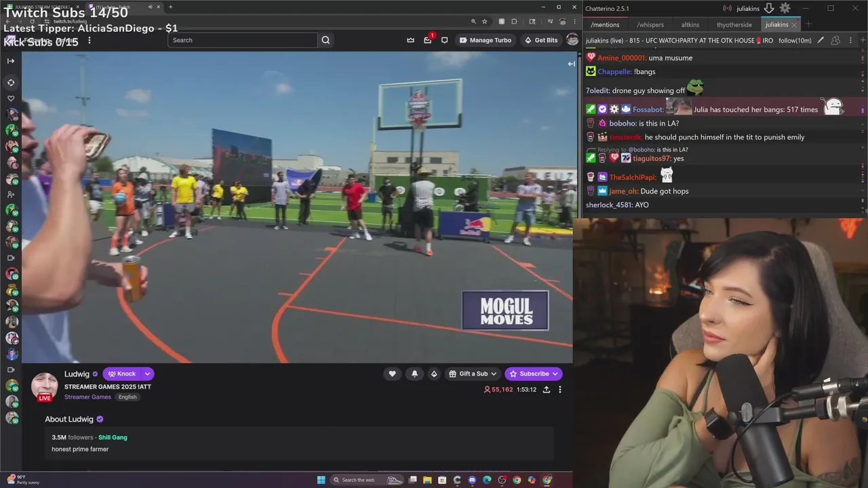
Task: Open the three-dot menu beside share icon
Action: point(559,390)
